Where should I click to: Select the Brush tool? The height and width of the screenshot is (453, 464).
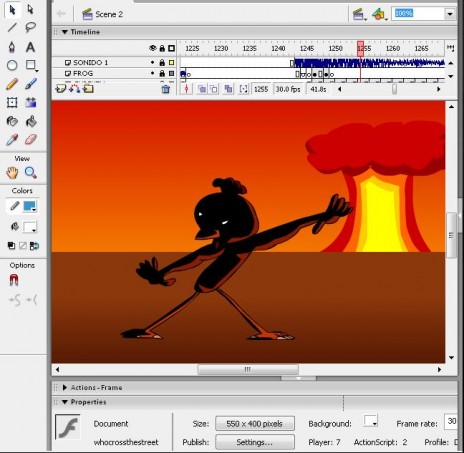pos(31,84)
